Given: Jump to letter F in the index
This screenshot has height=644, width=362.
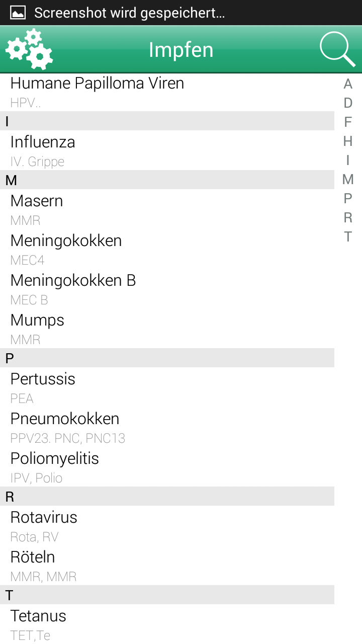Looking at the screenshot, I should tap(348, 122).
